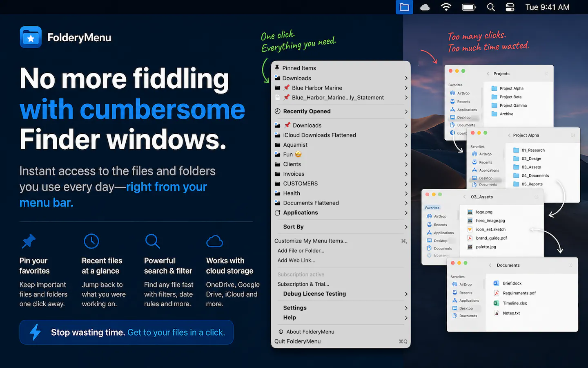The image size is (588, 368).
Task: Open the Applications menu item
Action: pos(341,213)
